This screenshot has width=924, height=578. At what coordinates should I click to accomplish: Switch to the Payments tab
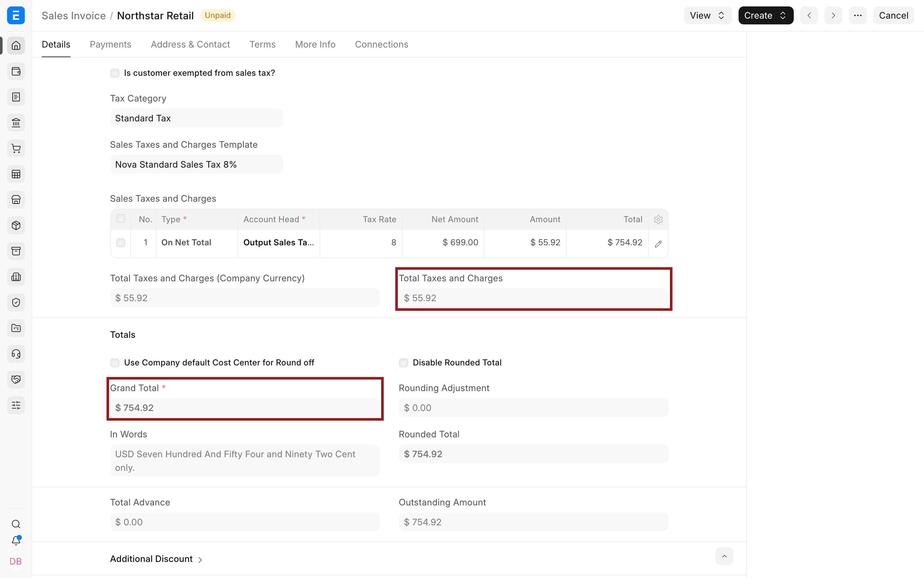pyautogui.click(x=110, y=44)
